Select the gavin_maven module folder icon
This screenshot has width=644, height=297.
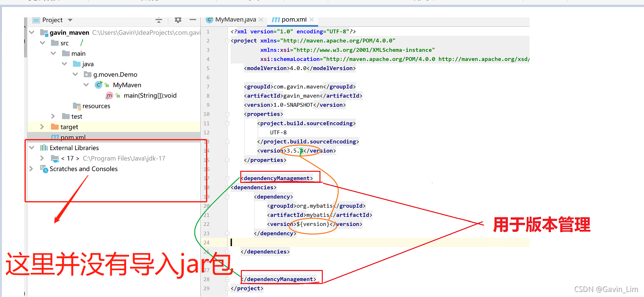(x=44, y=32)
